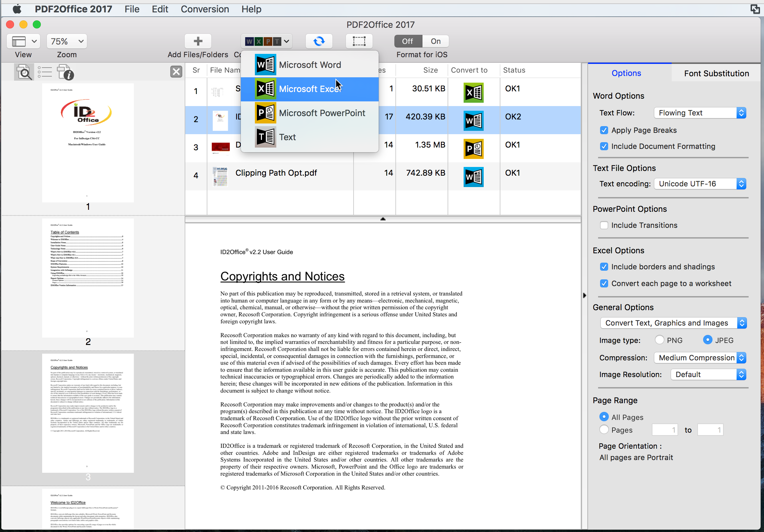
Task: Select page 1 thumbnail in the sidebar
Action: 88,143
